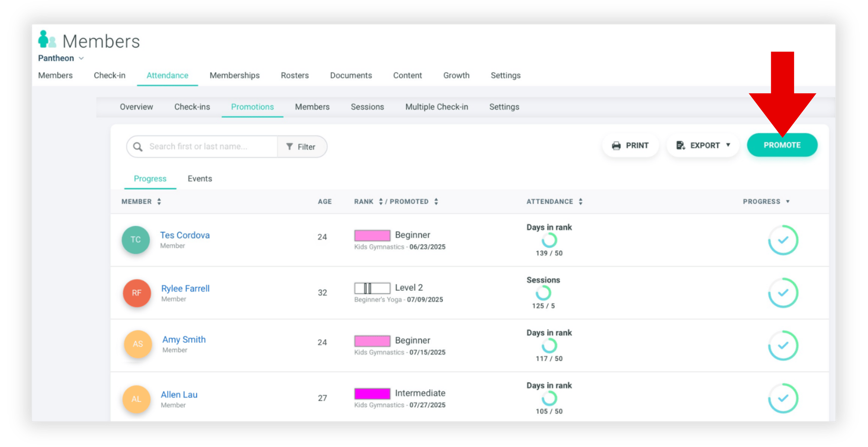Open the Check-ins sub-tab
Screen dimensions: 868x447
pos(192,107)
